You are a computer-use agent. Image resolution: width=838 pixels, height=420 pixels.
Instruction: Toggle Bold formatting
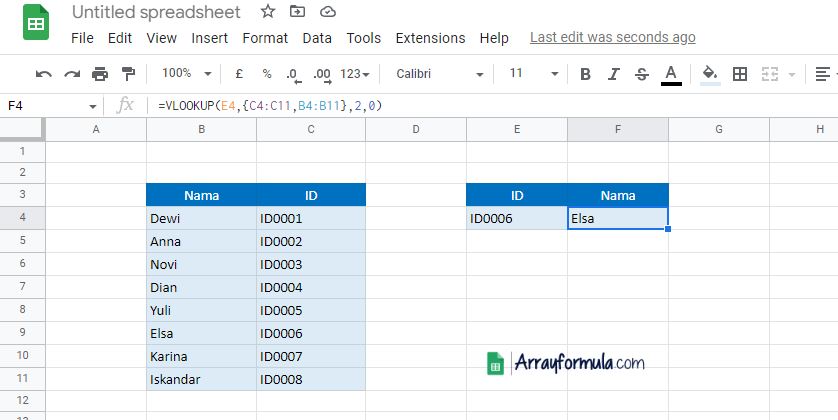585,74
